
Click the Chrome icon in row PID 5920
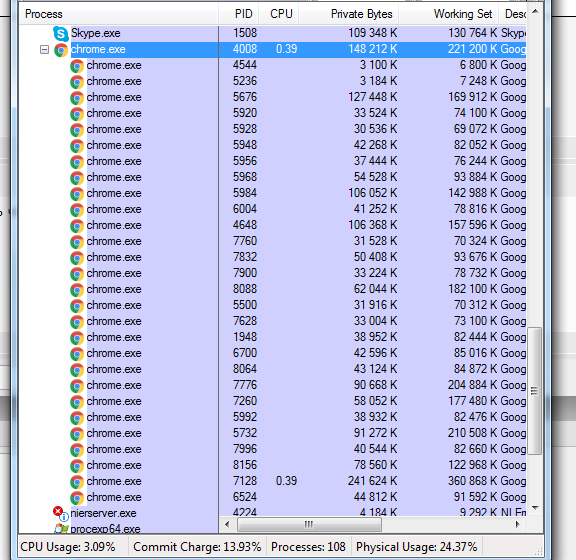tap(77, 114)
